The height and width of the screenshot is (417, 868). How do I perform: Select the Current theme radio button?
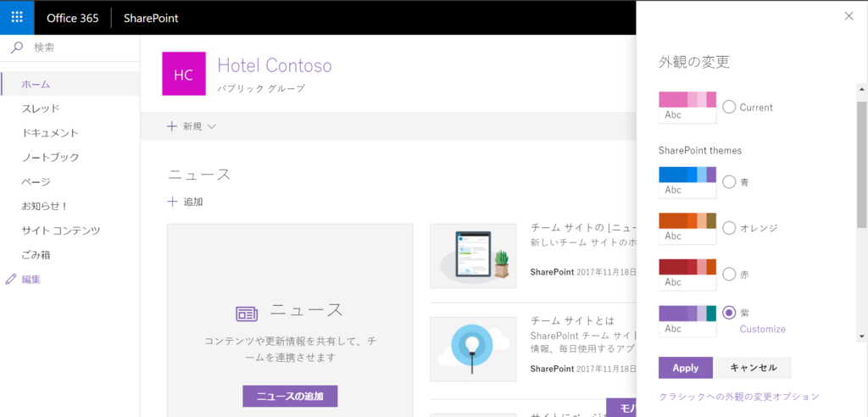point(729,107)
